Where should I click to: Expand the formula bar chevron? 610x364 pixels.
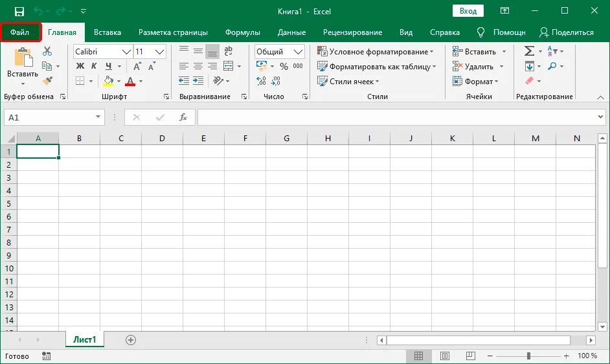coord(601,117)
